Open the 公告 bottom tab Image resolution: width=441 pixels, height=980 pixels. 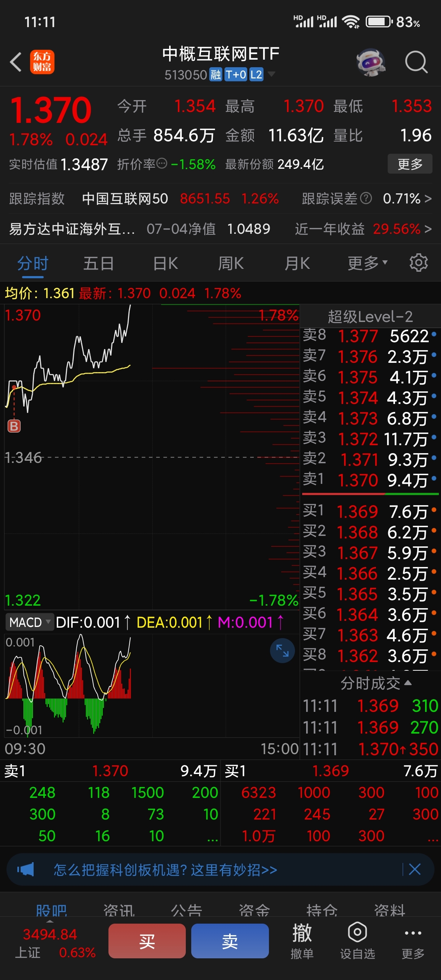click(187, 910)
